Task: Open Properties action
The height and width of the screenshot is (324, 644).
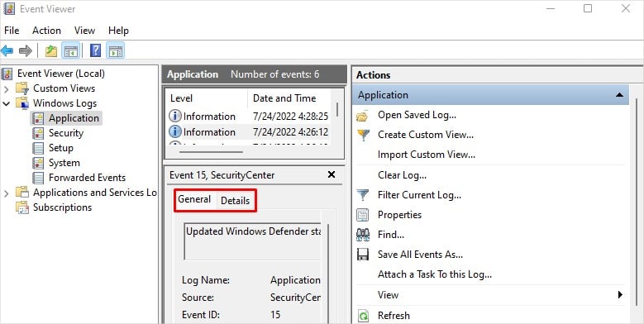Action: [x=399, y=215]
